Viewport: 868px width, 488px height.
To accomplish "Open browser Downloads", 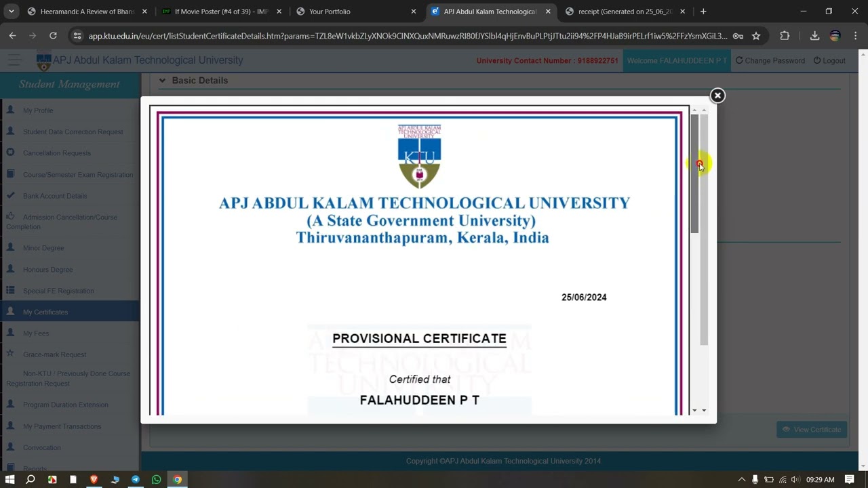I will click(814, 36).
